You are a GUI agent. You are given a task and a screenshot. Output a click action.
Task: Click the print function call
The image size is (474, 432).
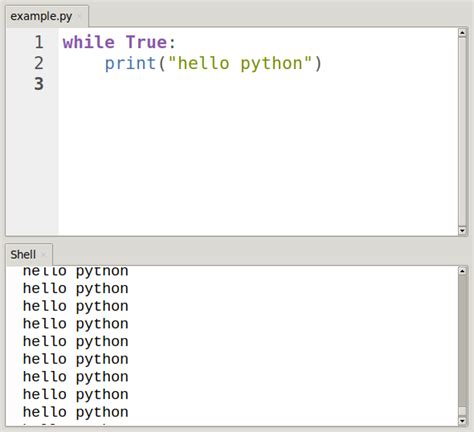tap(130, 63)
